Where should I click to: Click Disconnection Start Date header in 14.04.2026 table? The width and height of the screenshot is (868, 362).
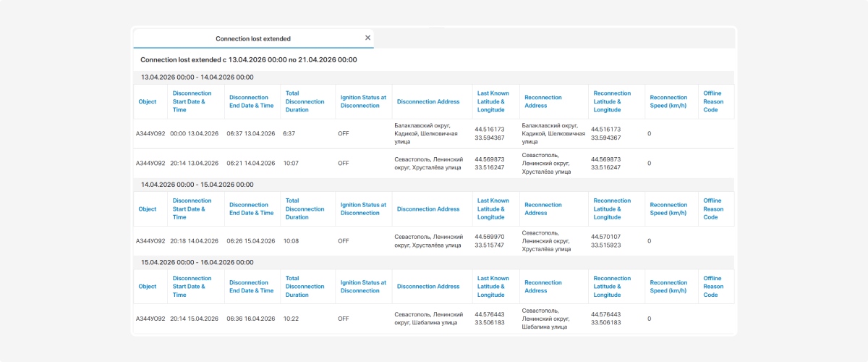point(192,209)
